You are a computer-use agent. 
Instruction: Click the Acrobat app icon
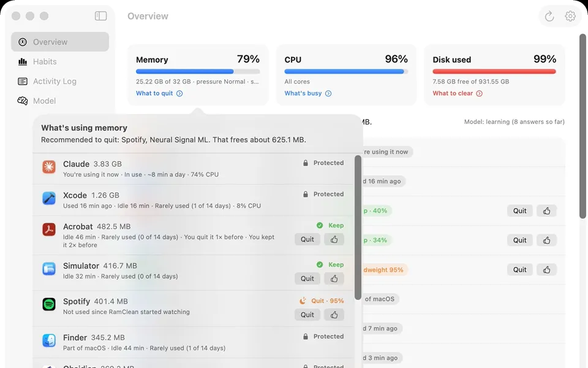pyautogui.click(x=49, y=229)
